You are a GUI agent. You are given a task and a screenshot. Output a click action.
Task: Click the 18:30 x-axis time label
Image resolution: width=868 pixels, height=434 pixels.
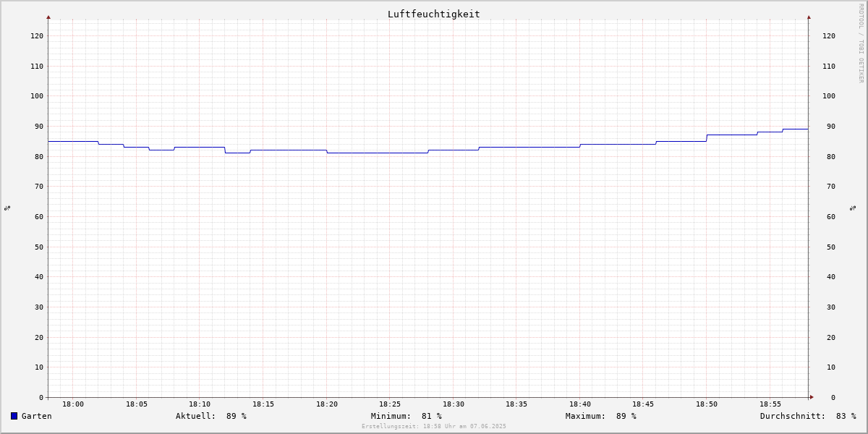[x=454, y=404]
